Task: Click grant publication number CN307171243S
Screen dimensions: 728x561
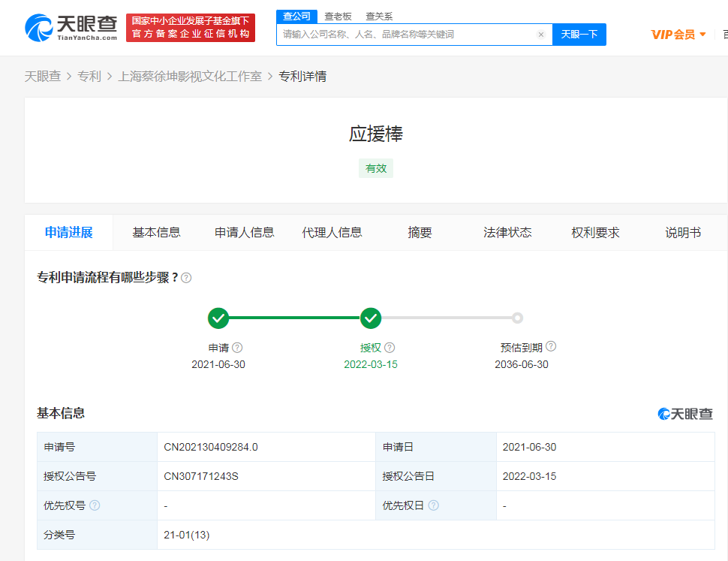Action: [201, 476]
